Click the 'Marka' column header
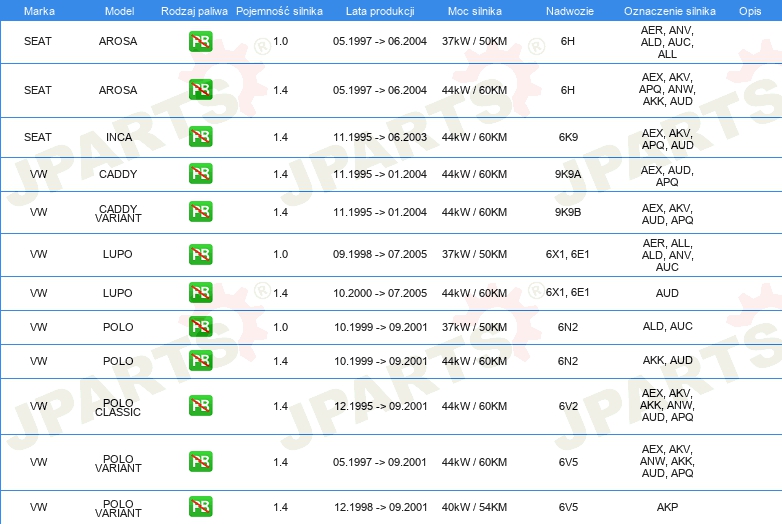This screenshot has width=782, height=524. 39,10
